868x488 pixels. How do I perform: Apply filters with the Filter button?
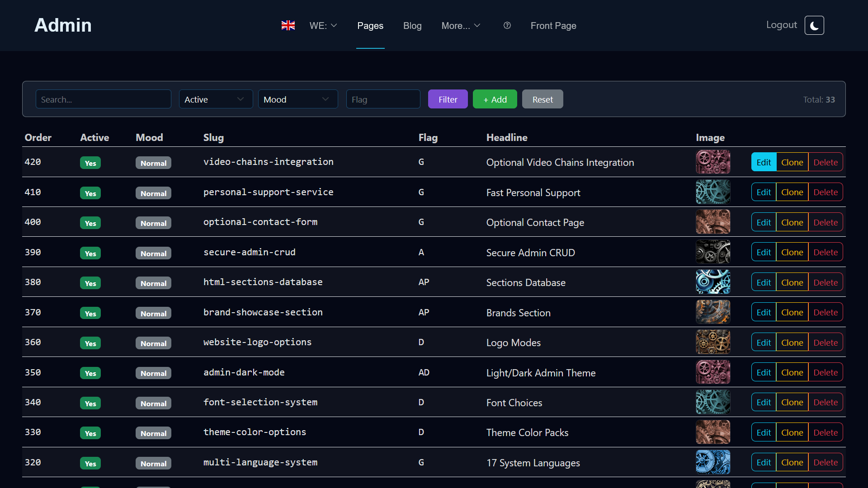[448, 99]
